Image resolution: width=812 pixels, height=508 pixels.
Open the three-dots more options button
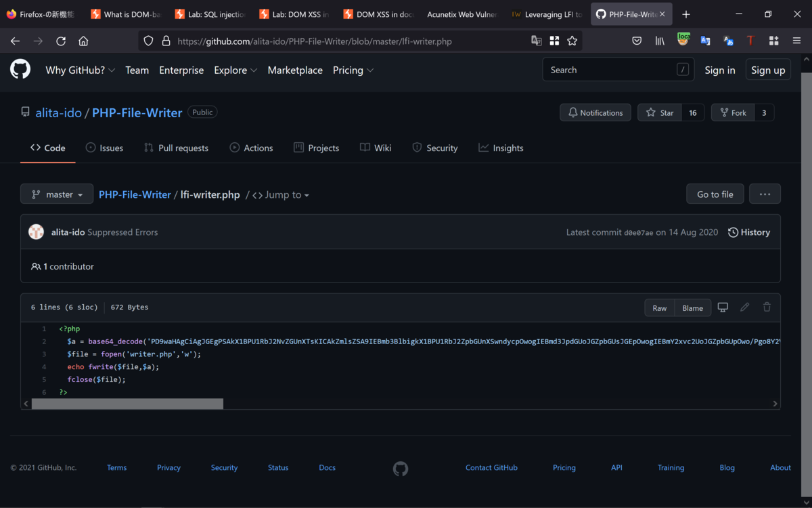pyautogui.click(x=765, y=194)
